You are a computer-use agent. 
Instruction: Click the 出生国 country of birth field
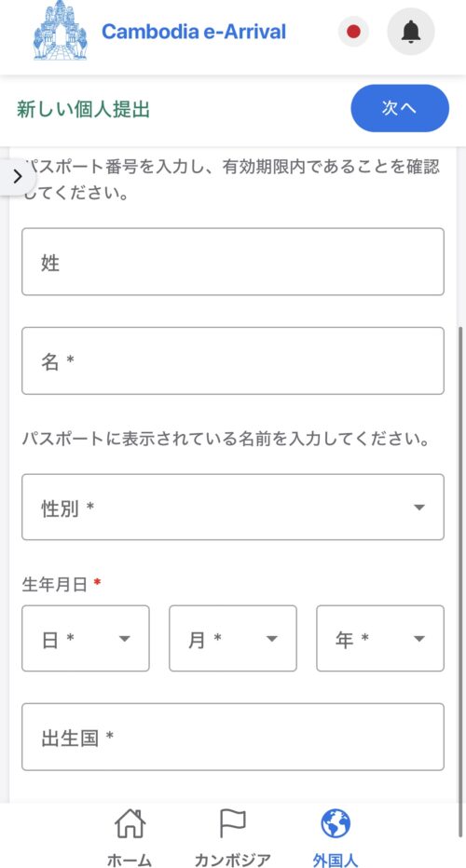233,737
